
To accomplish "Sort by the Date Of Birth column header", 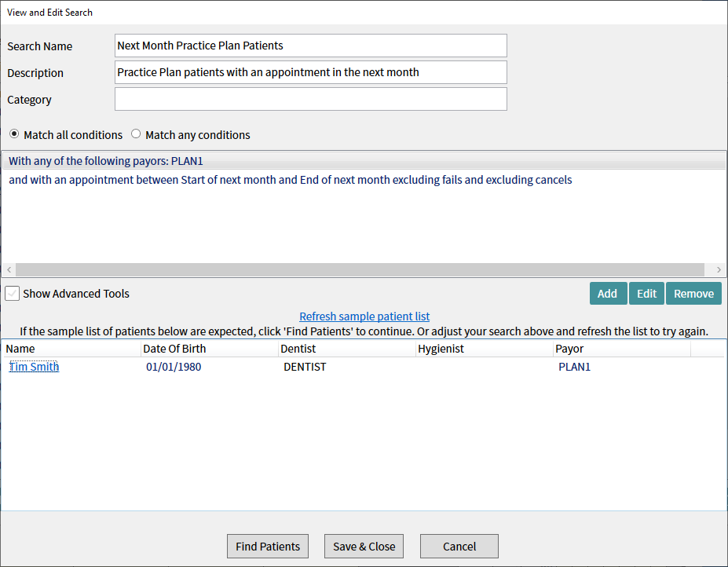I will click(x=210, y=349).
